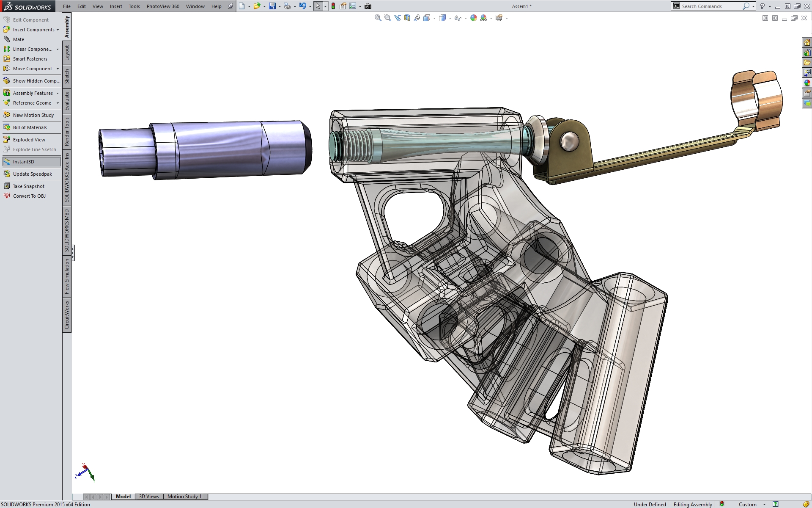Pin the menu bar with pushpin
This screenshot has width=812, height=508.
point(230,6)
